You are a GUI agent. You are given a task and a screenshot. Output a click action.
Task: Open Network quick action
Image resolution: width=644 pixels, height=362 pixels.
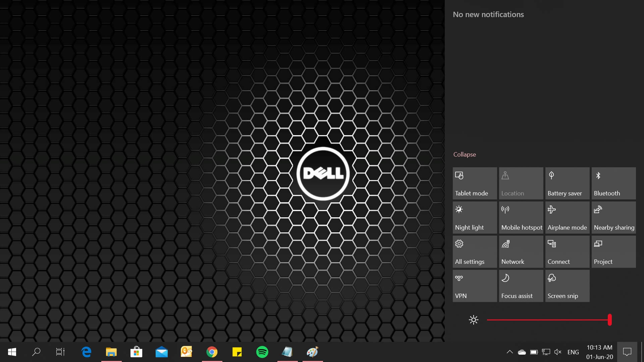(x=521, y=252)
